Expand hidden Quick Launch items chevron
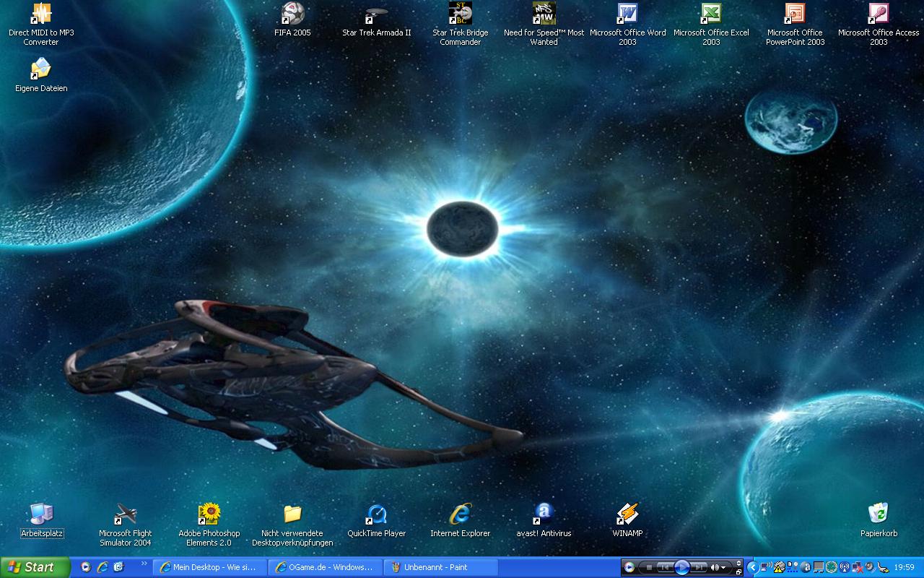This screenshot has width=924, height=578. (144, 564)
